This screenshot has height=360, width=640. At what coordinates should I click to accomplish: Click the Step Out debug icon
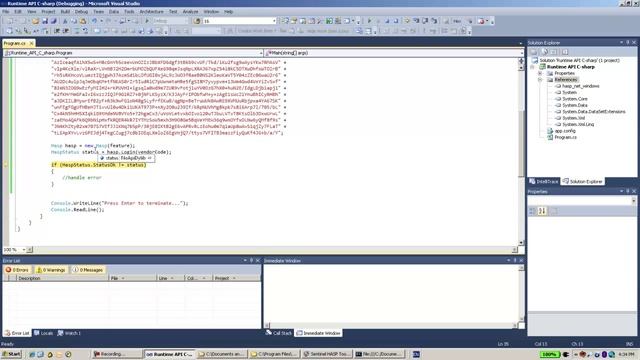(x=434, y=21)
